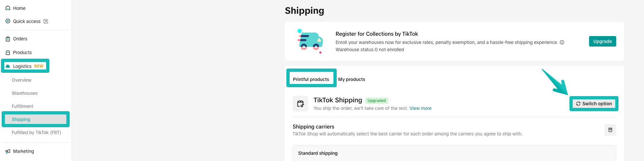Click the info icon beside enrollment text
The width and height of the screenshot is (644, 161).
tap(562, 42)
